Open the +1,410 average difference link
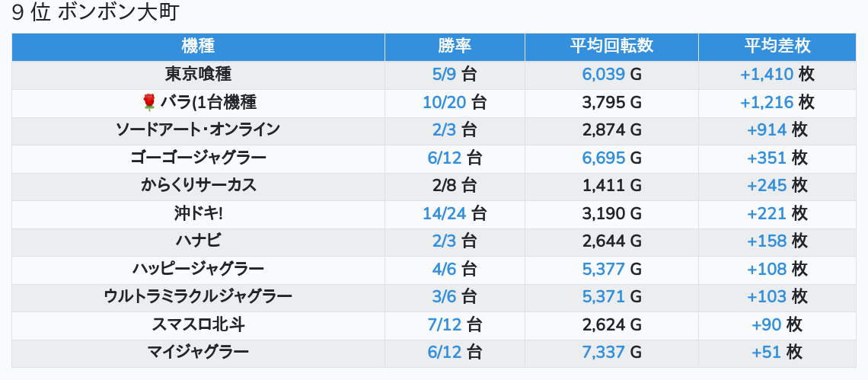The height and width of the screenshot is (380, 868). click(x=766, y=74)
